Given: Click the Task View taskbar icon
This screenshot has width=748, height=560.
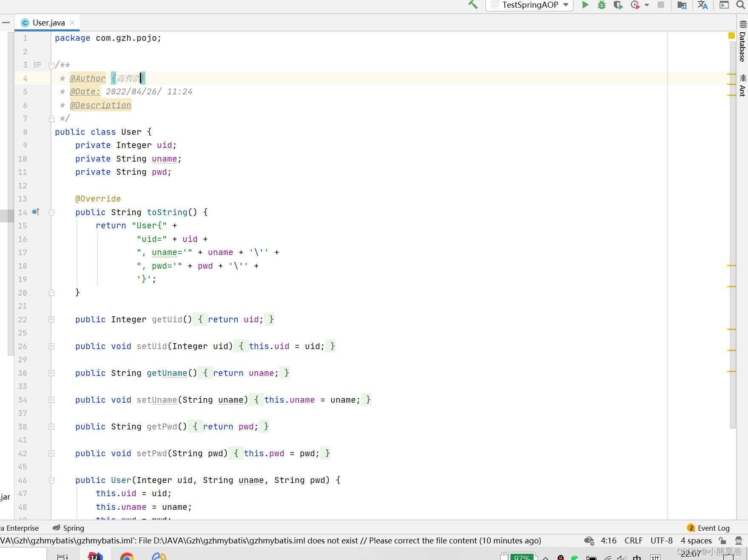Looking at the screenshot, I should (62, 557).
